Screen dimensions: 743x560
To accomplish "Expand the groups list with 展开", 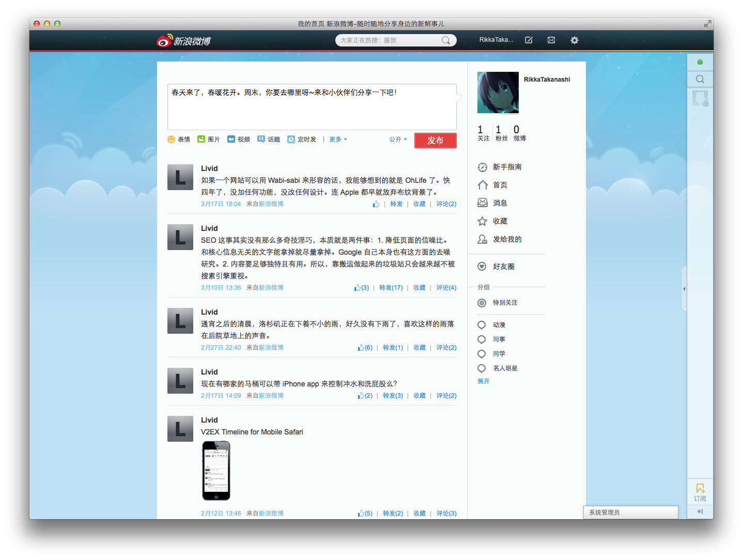I will [x=484, y=381].
